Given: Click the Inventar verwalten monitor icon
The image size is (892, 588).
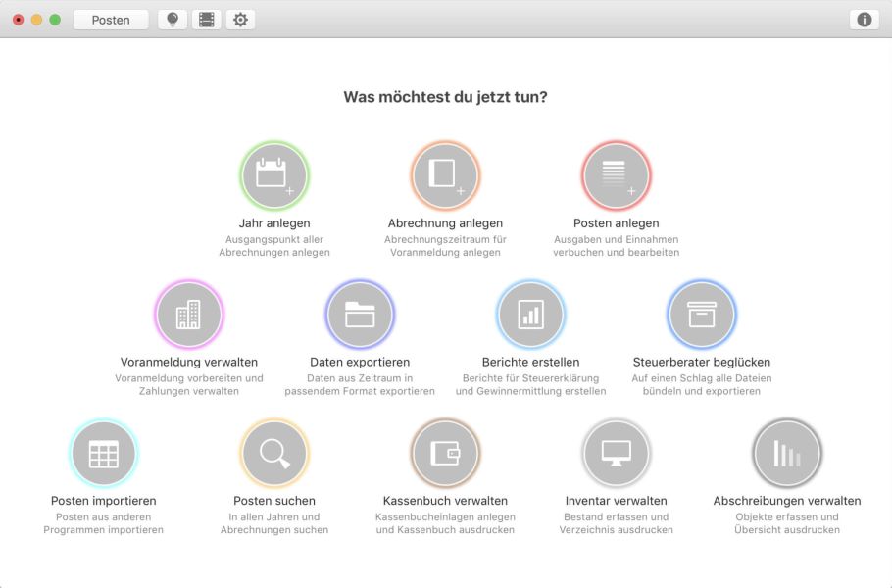Looking at the screenshot, I should click(x=617, y=453).
